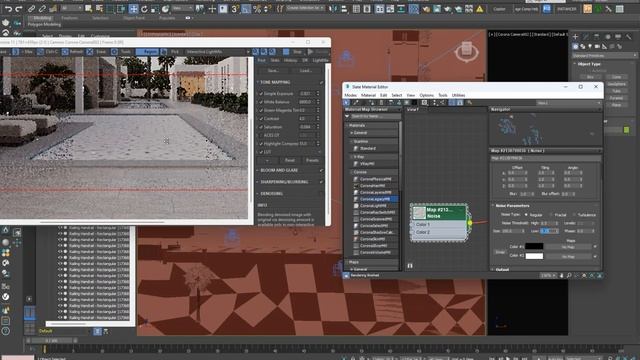Toggle the Percent Snap icon
Viewport: 640px width, 360px height.
[257, 9]
